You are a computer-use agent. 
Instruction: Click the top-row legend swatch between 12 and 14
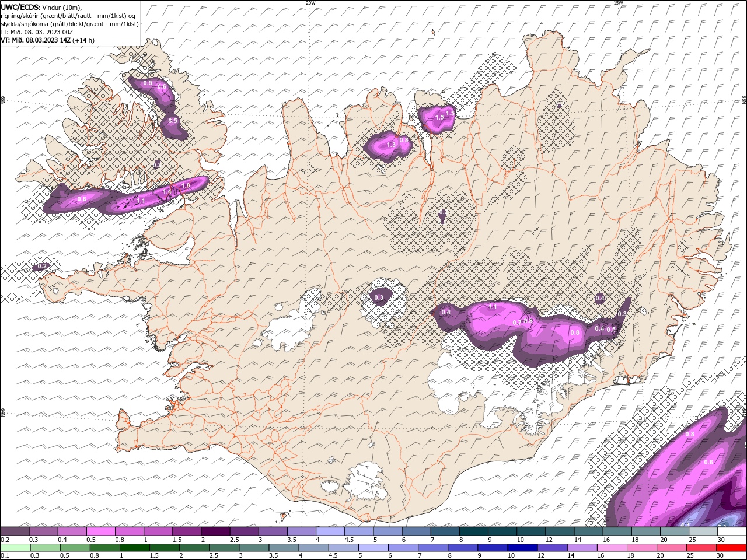click(x=560, y=531)
